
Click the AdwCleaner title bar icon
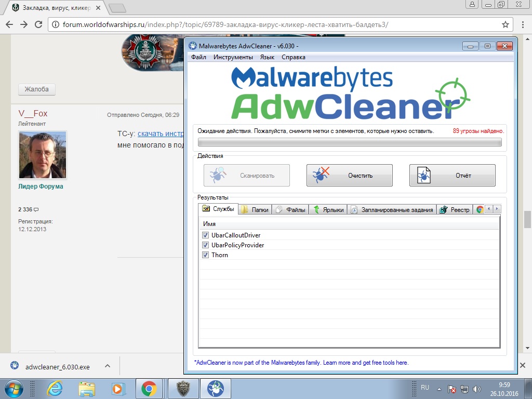click(x=193, y=46)
